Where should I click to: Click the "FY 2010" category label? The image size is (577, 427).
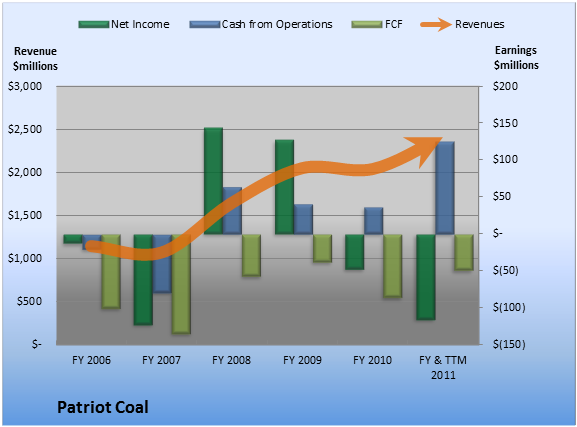click(x=372, y=360)
